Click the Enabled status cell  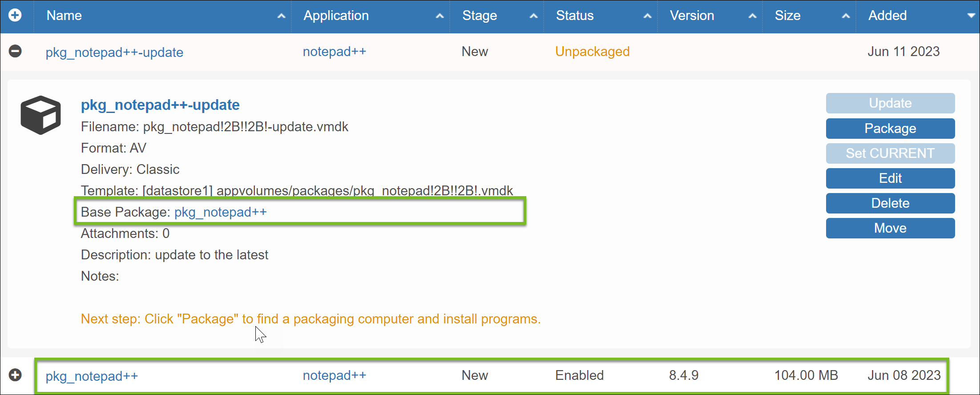click(x=579, y=375)
